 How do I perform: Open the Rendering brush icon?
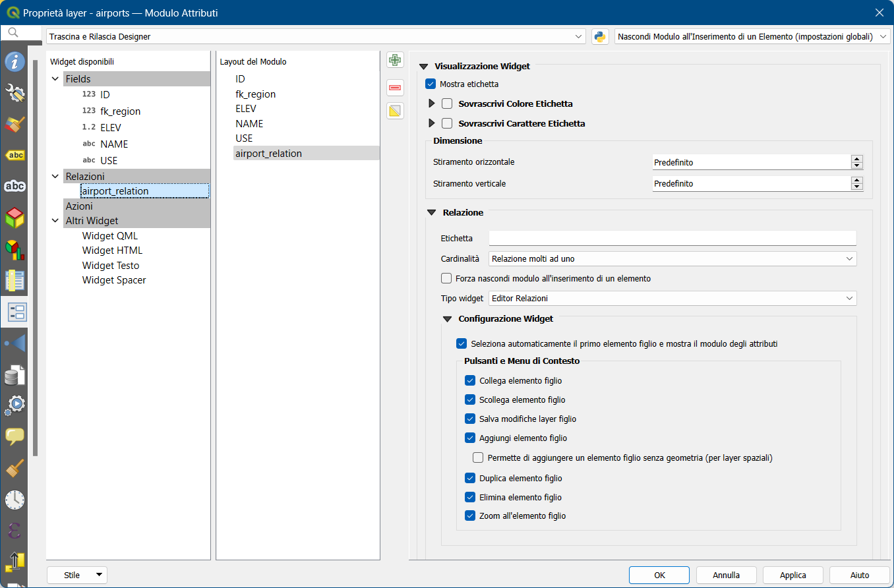15,467
